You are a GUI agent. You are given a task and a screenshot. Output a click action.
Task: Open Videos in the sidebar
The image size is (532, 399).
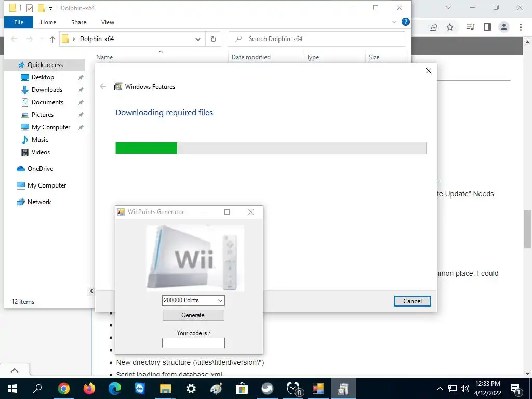click(41, 152)
